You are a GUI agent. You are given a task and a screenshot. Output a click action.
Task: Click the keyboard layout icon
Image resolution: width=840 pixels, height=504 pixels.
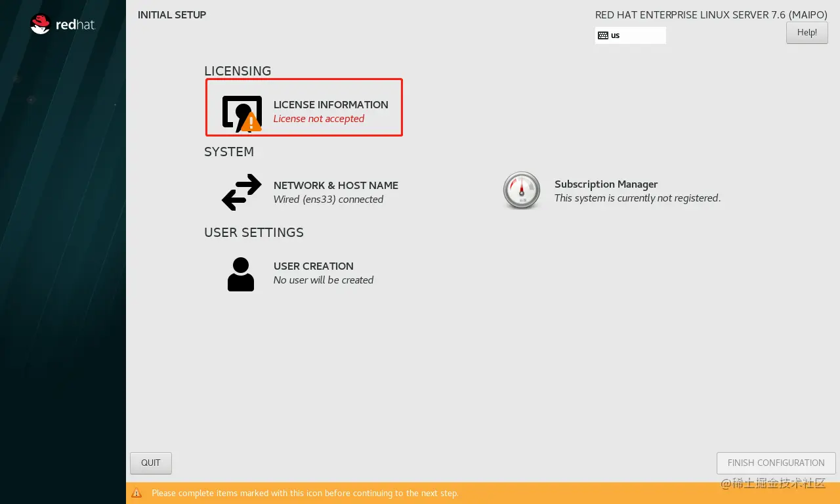(603, 35)
